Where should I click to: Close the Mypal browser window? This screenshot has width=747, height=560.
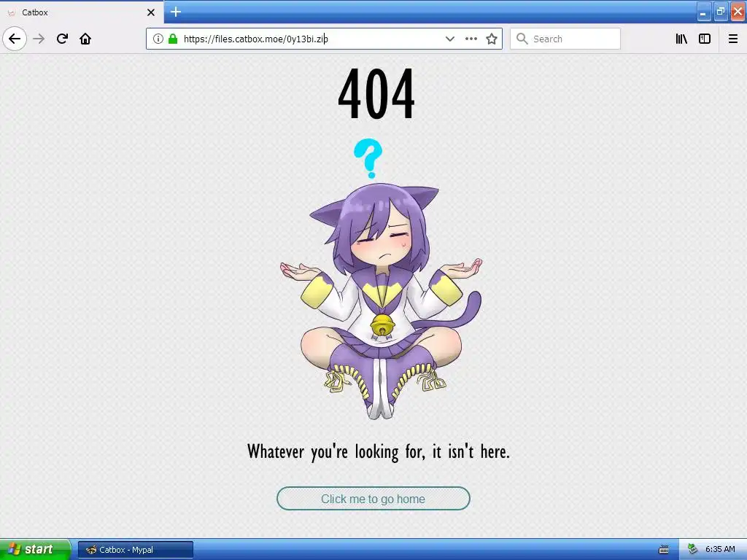click(738, 12)
